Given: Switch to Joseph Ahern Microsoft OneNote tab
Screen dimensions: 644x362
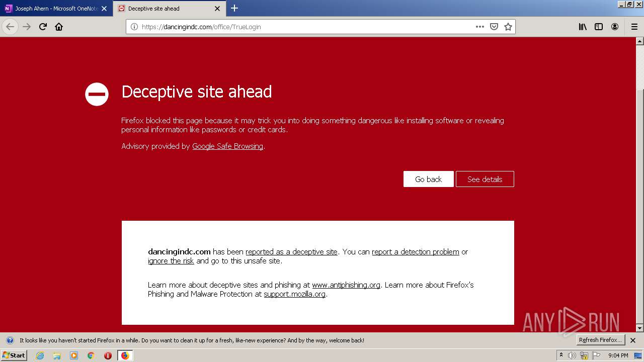Looking at the screenshot, I should 55,9.
